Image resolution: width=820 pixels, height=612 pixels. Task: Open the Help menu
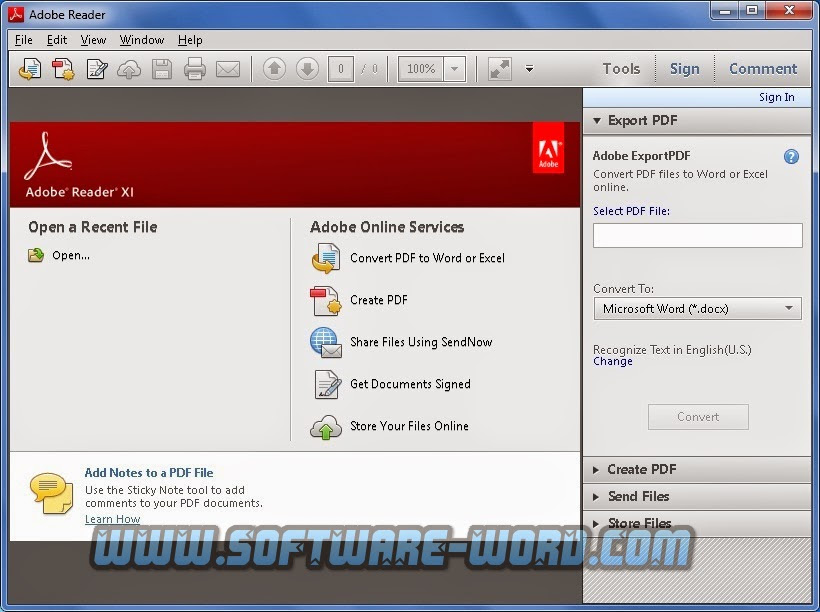[190, 40]
